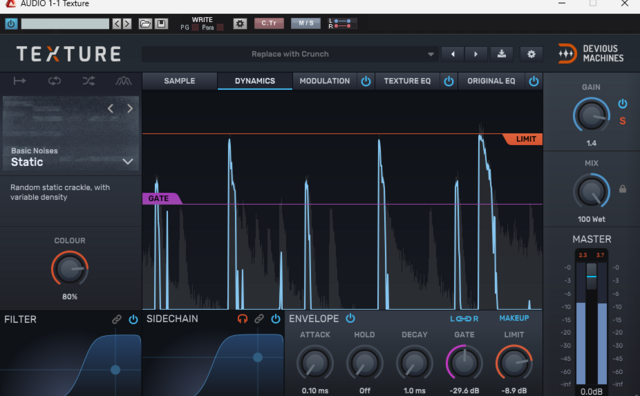This screenshot has height=396, width=640.
Task: Click the orange LIMIT threshold handle
Action: click(x=522, y=139)
